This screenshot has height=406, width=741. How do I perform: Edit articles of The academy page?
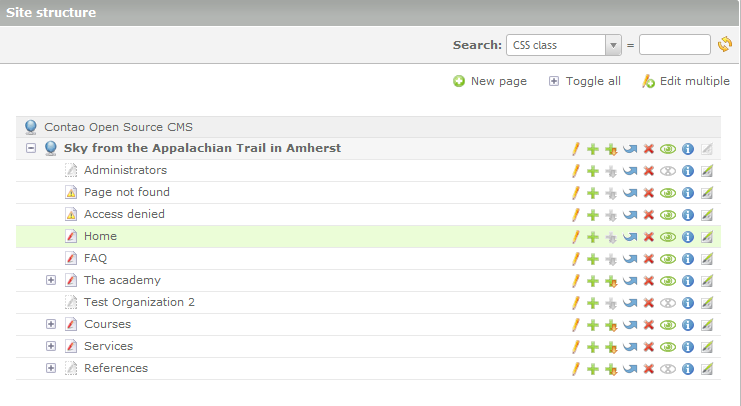tap(707, 281)
